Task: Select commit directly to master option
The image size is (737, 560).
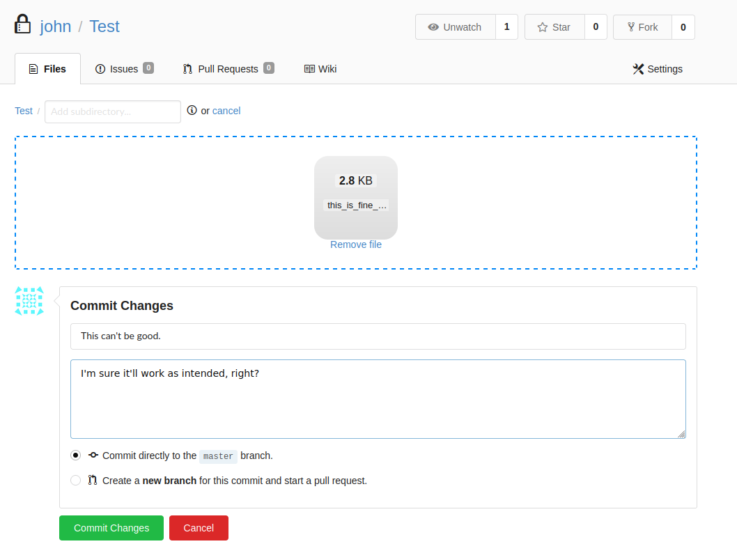Action: (76, 456)
